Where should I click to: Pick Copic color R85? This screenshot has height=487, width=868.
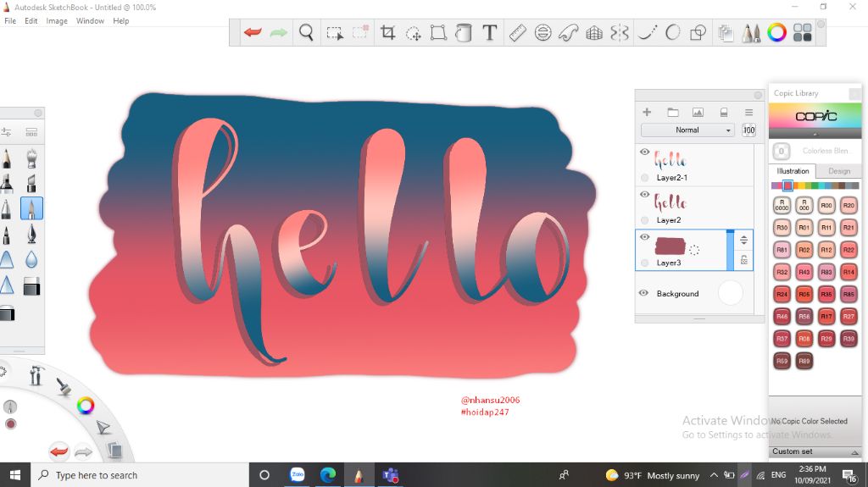[x=848, y=295]
